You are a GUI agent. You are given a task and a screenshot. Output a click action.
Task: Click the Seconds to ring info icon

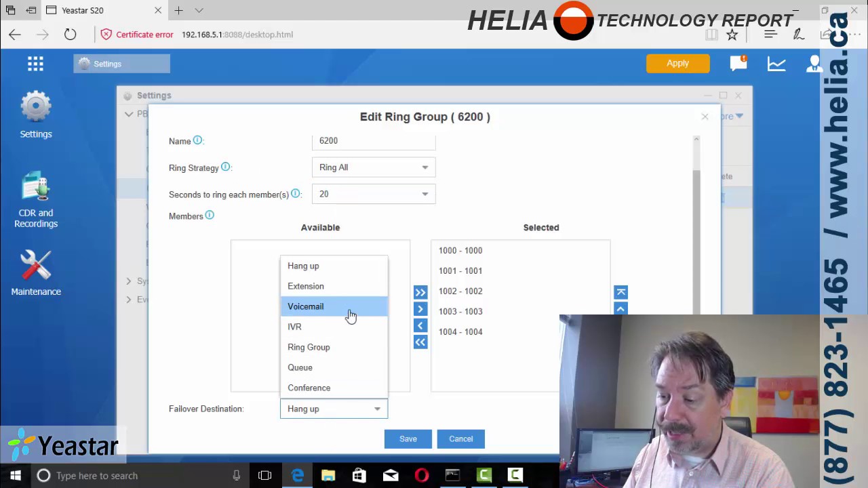[x=296, y=194]
